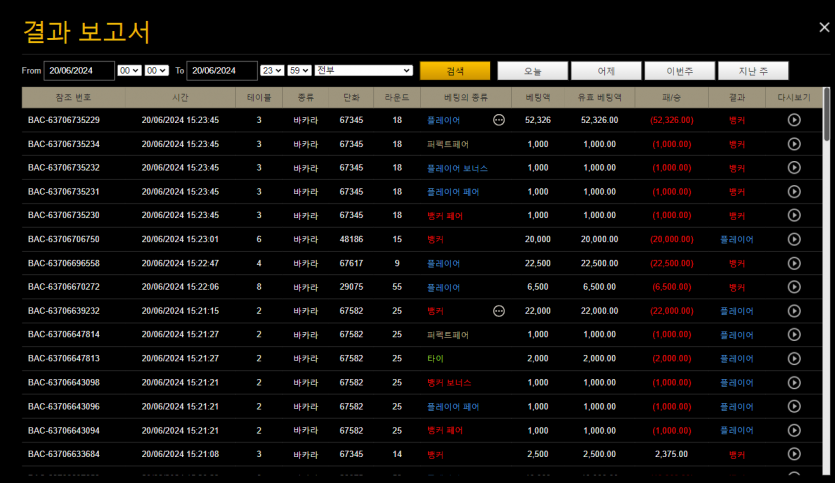Open bet details icon on row BAC-63706639232

[x=499, y=310]
